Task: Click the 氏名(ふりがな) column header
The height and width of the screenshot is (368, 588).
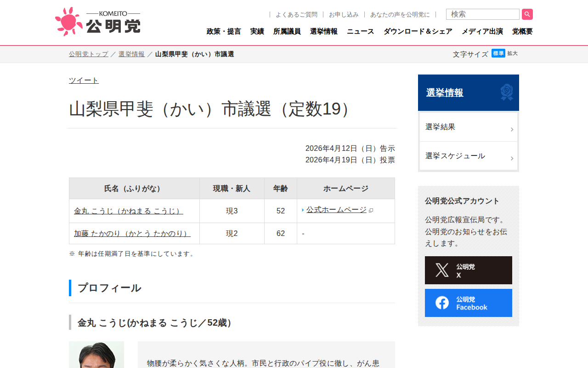Action: click(x=134, y=189)
